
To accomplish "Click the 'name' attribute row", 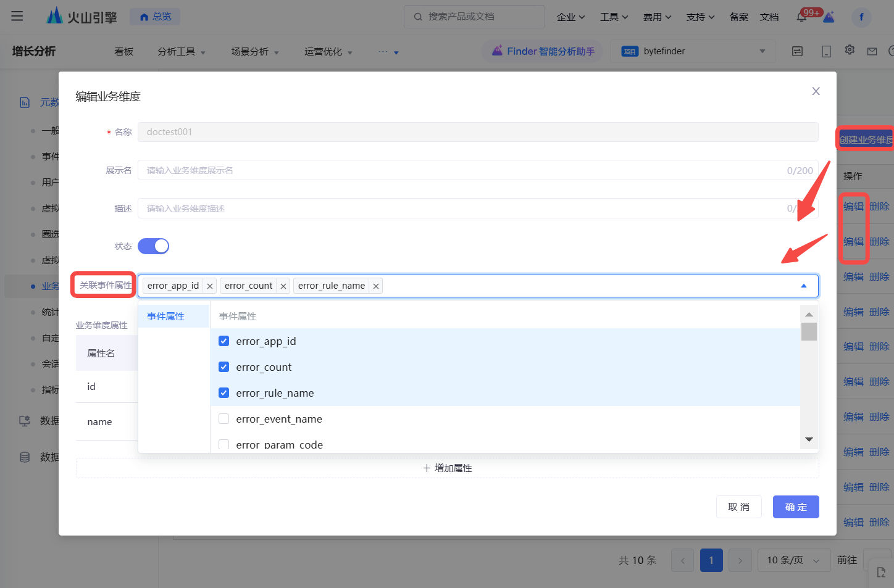I will 107,422.
